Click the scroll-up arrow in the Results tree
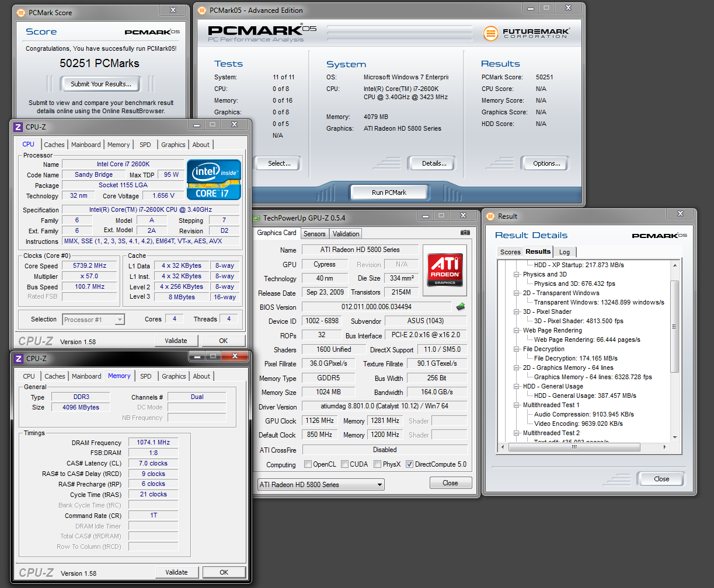 point(674,265)
